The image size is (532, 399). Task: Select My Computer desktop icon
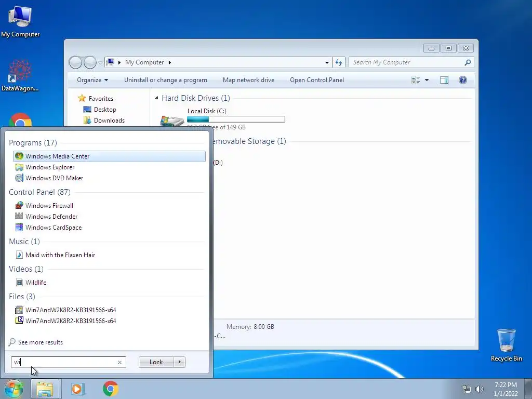tap(20, 22)
